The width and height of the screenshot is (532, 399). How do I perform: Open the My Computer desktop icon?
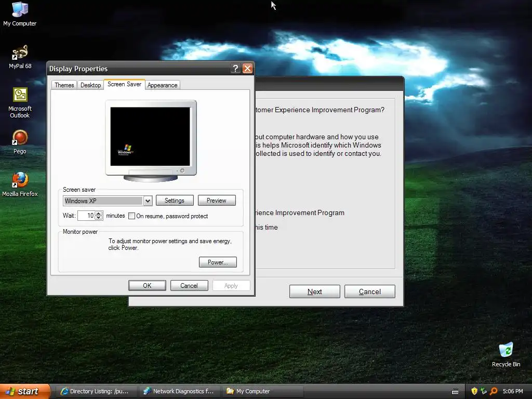[20, 14]
